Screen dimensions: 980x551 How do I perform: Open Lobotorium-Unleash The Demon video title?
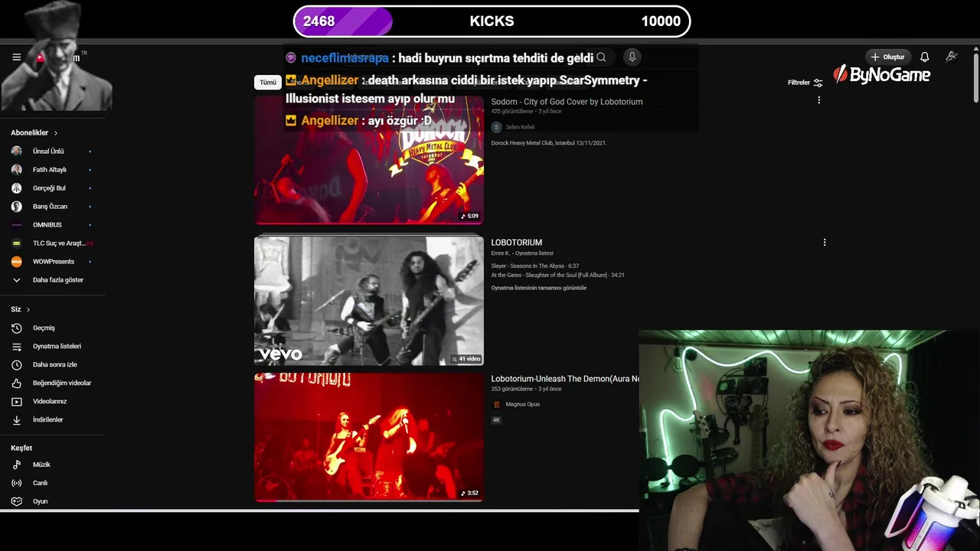tap(565, 379)
